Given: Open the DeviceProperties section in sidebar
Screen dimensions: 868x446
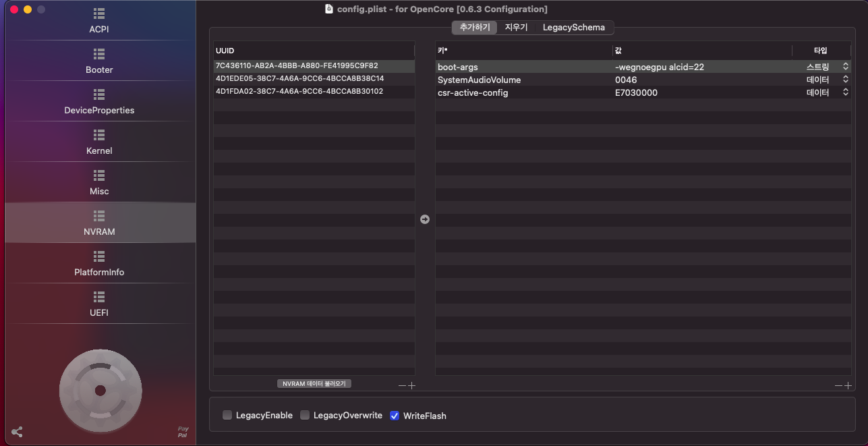Looking at the screenshot, I should pos(99,101).
